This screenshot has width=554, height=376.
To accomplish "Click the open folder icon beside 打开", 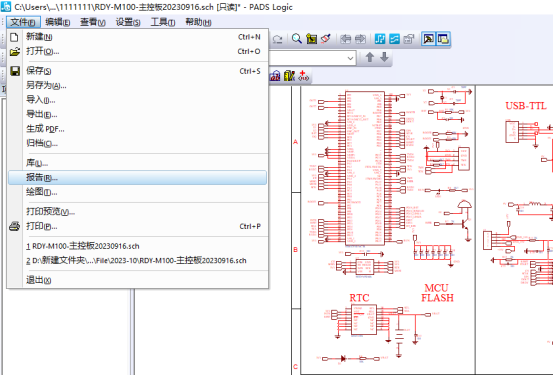I will [14, 52].
